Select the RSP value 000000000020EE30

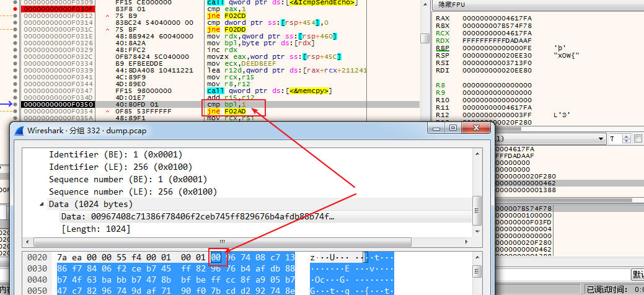tap(497, 55)
